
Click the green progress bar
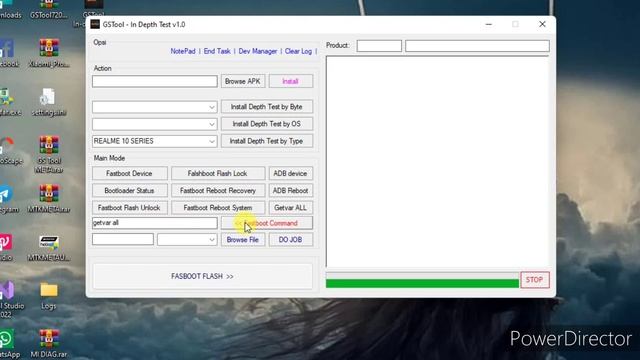tap(422, 283)
